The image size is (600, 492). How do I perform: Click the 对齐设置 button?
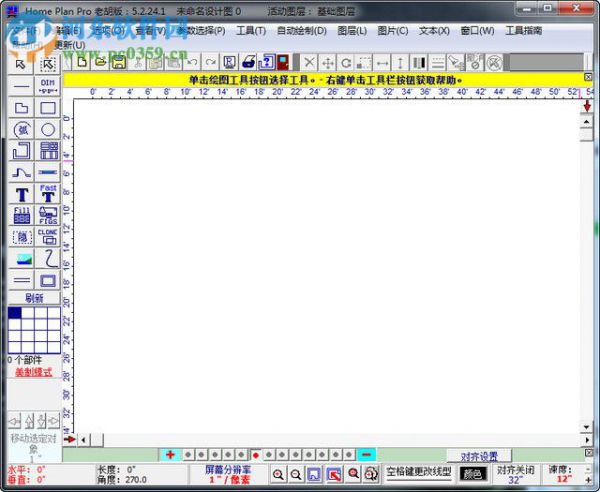coord(479,456)
